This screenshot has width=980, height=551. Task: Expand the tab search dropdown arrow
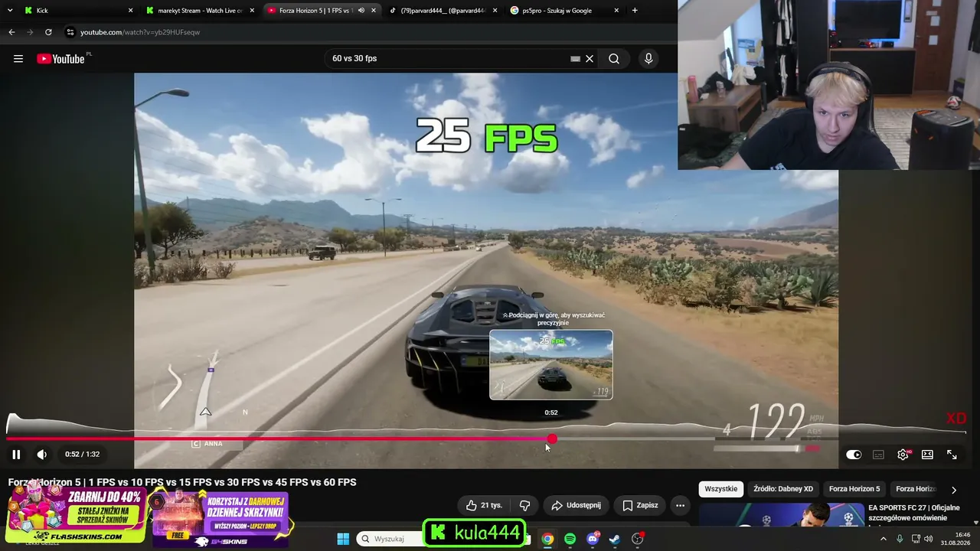[10, 11]
